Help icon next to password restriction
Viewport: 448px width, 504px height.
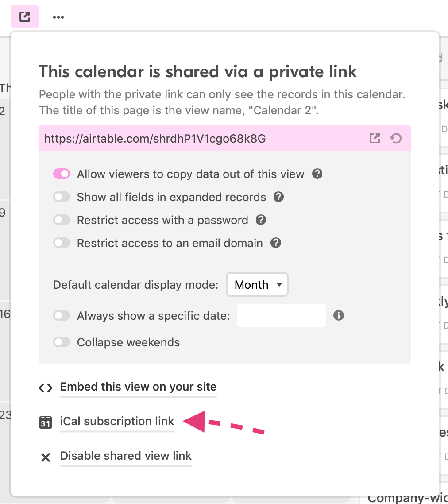coord(261,220)
